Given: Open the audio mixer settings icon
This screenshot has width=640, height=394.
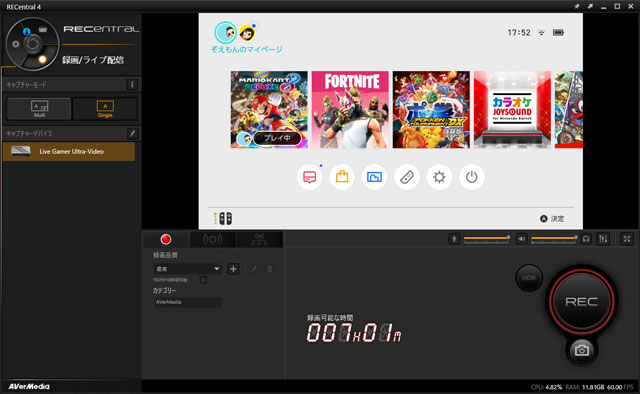Looking at the screenshot, I should [x=603, y=239].
